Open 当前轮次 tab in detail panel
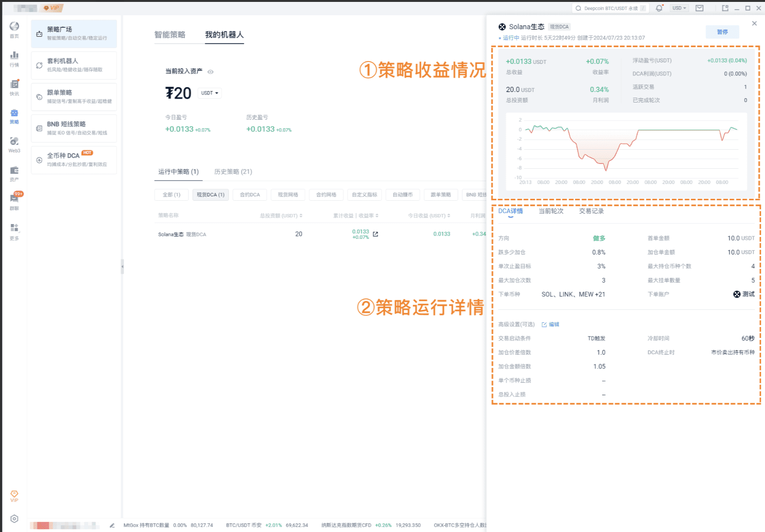This screenshot has height=532, width=765. click(551, 211)
